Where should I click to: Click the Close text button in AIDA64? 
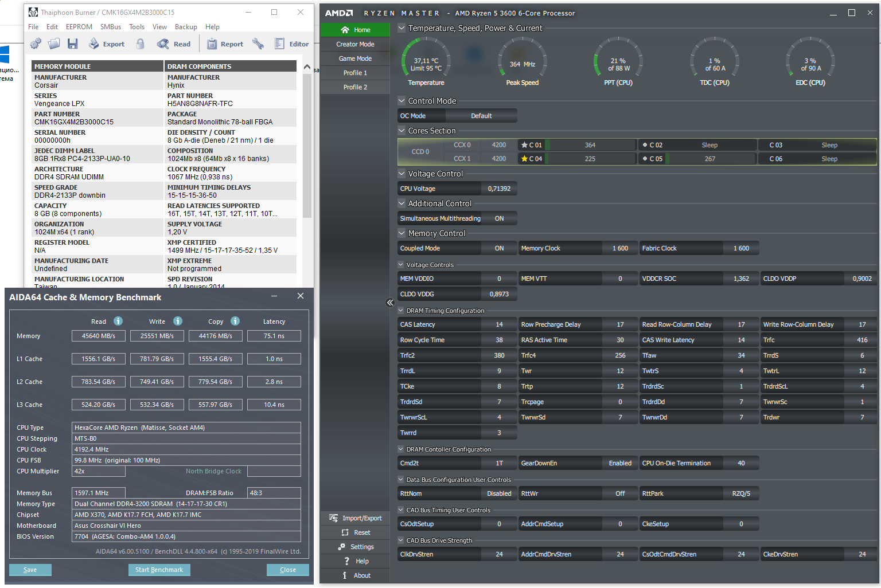click(x=288, y=570)
